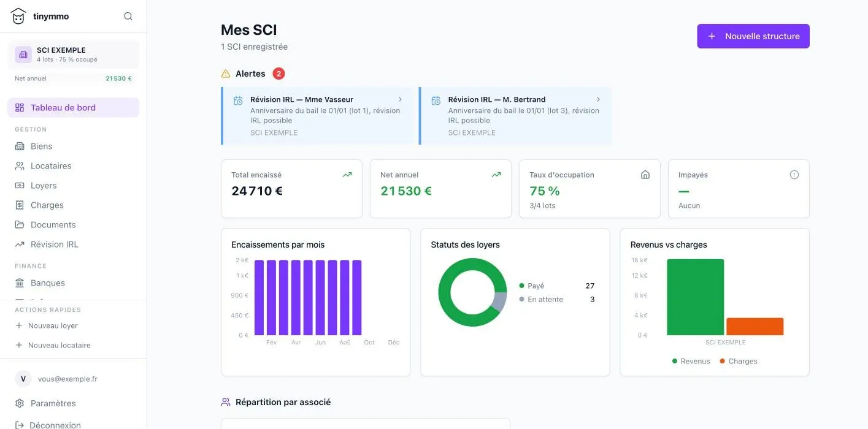Expand the M. Bertrand alert chevron

pos(599,99)
